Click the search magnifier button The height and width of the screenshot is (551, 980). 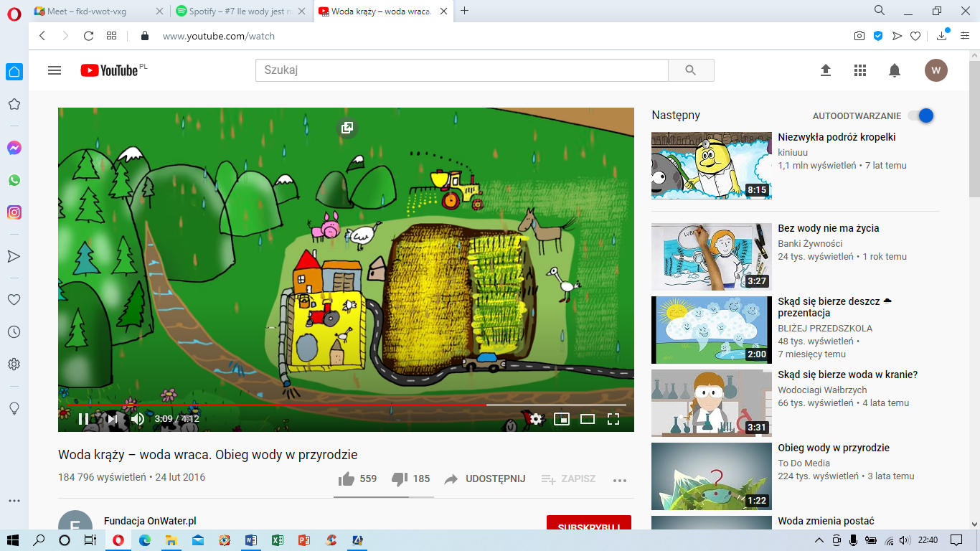pyautogui.click(x=691, y=70)
